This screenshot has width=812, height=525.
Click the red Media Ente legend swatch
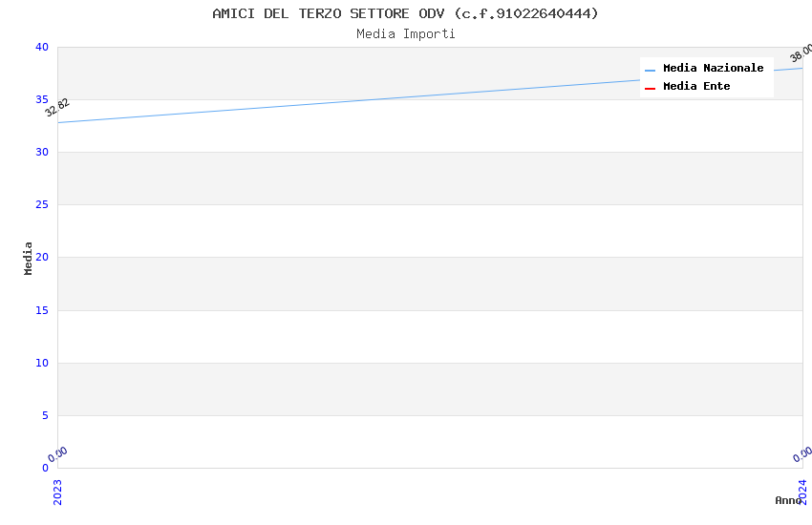point(651,88)
